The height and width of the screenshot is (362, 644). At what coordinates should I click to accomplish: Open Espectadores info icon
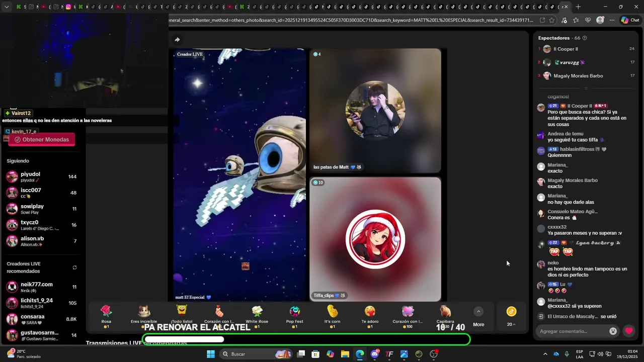584,38
